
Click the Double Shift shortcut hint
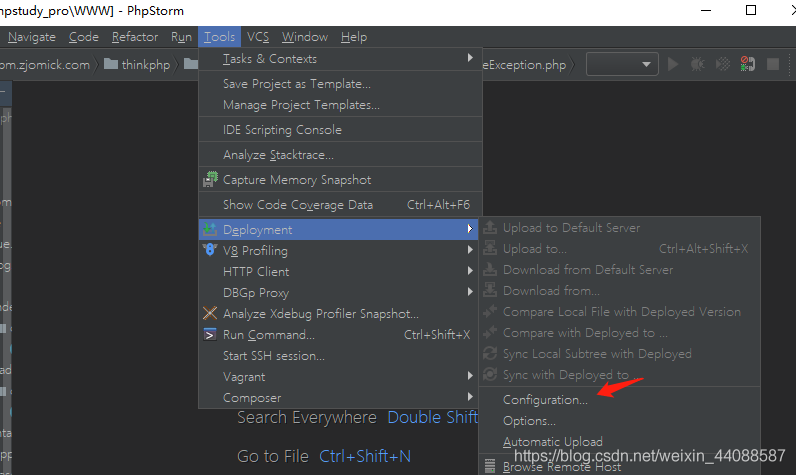pos(433,417)
